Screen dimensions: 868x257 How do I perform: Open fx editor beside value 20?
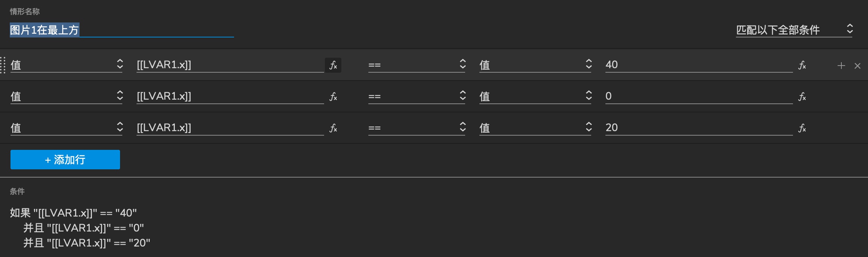pos(802,128)
